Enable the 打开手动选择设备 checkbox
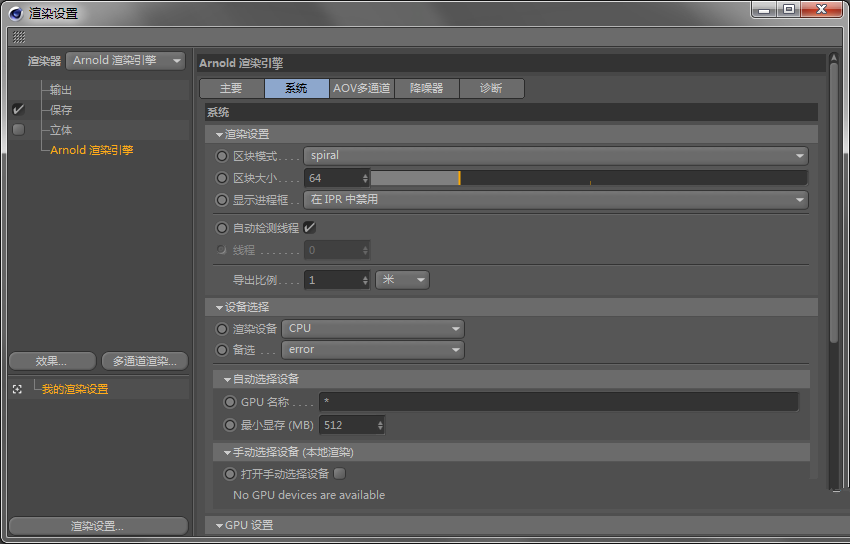 tap(339, 473)
